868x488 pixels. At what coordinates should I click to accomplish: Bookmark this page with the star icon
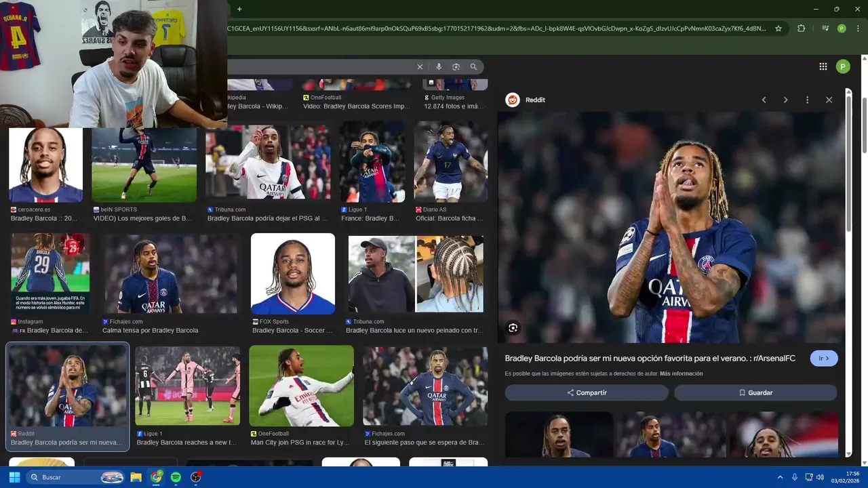[778, 28]
